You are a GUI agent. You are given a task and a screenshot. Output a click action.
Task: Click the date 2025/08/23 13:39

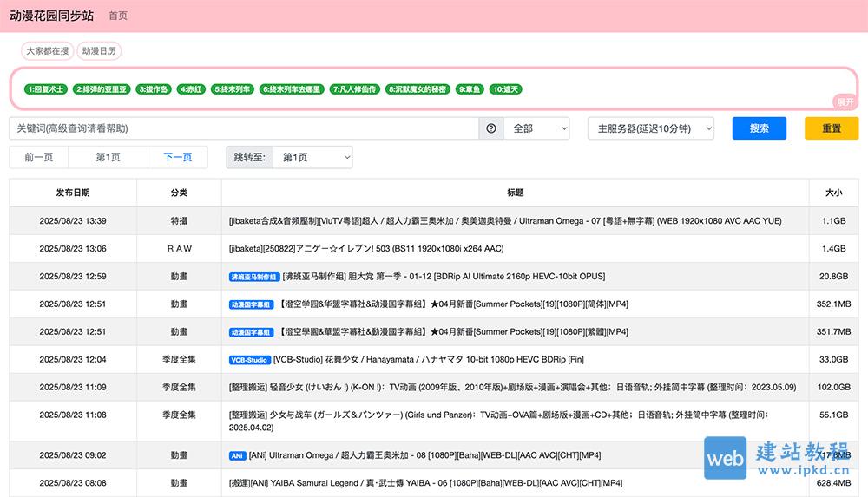tap(73, 221)
